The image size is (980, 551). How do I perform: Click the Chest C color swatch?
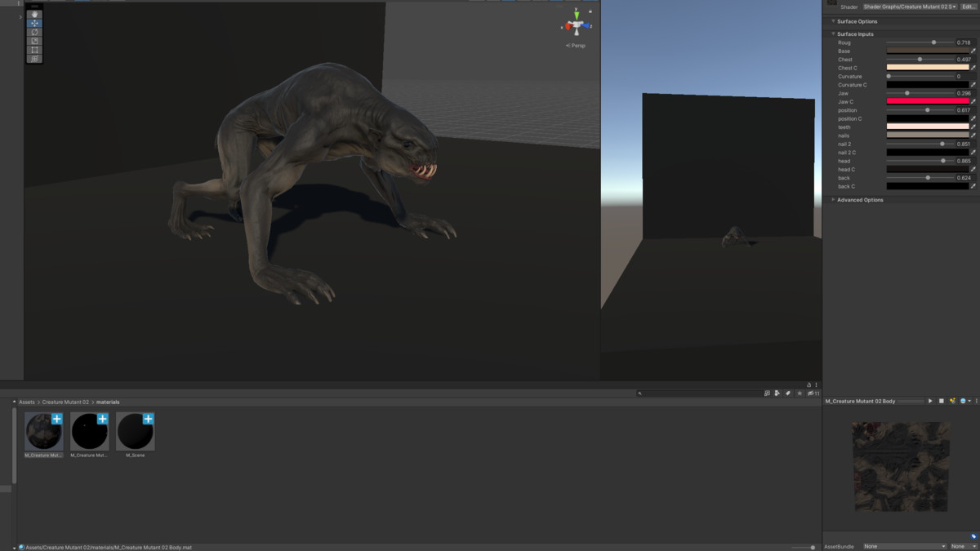[x=928, y=68]
